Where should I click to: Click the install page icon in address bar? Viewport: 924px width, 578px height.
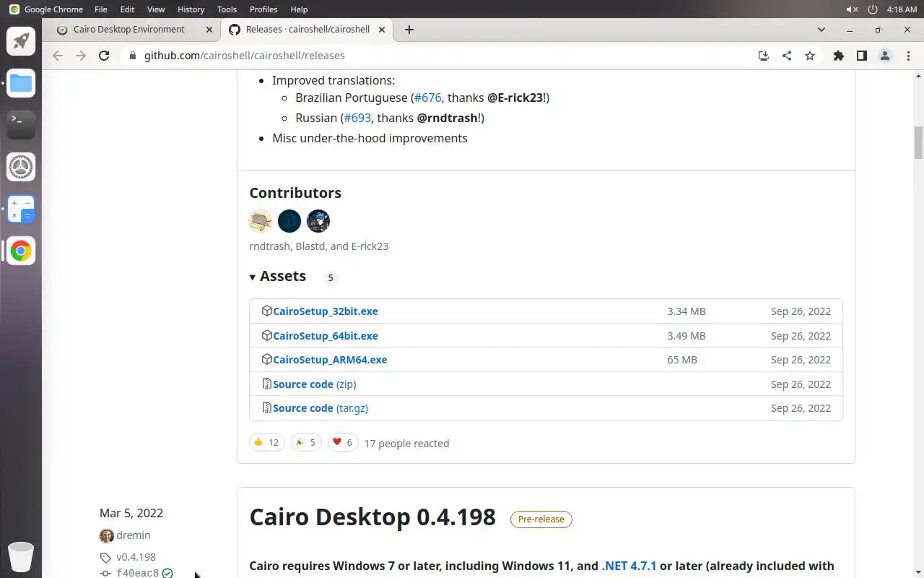764,56
